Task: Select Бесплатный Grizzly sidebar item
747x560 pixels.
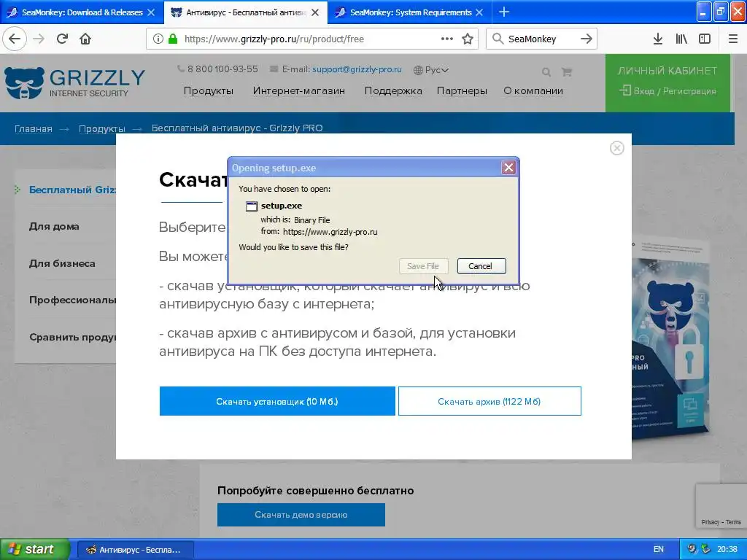Action: point(72,190)
